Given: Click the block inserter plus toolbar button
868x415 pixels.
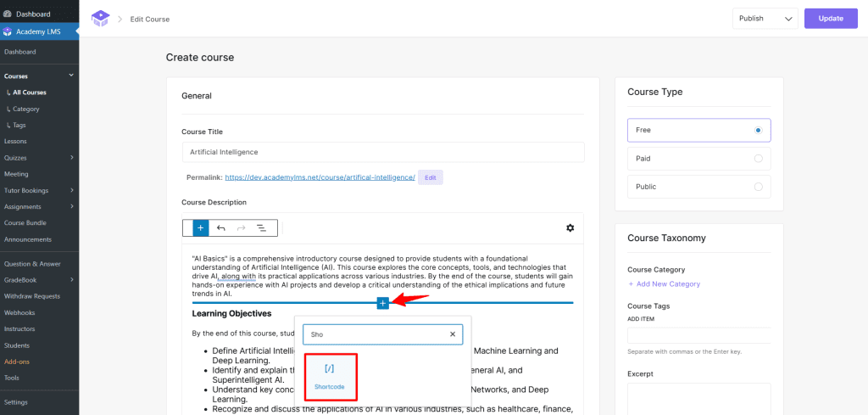Looking at the screenshot, I should click(x=200, y=227).
